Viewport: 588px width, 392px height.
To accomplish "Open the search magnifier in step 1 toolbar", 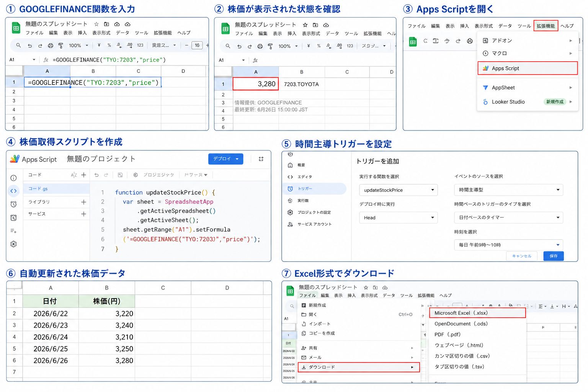I will [x=18, y=46].
